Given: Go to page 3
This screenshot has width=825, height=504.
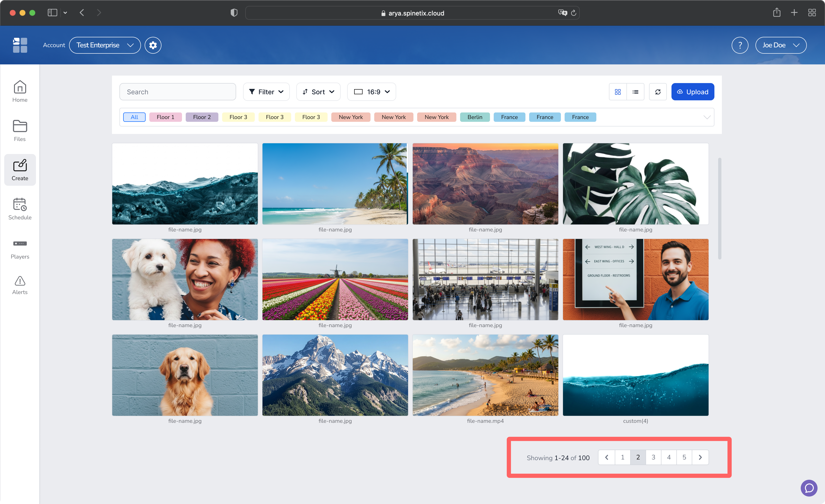Looking at the screenshot, I should (x=653, y=458).
